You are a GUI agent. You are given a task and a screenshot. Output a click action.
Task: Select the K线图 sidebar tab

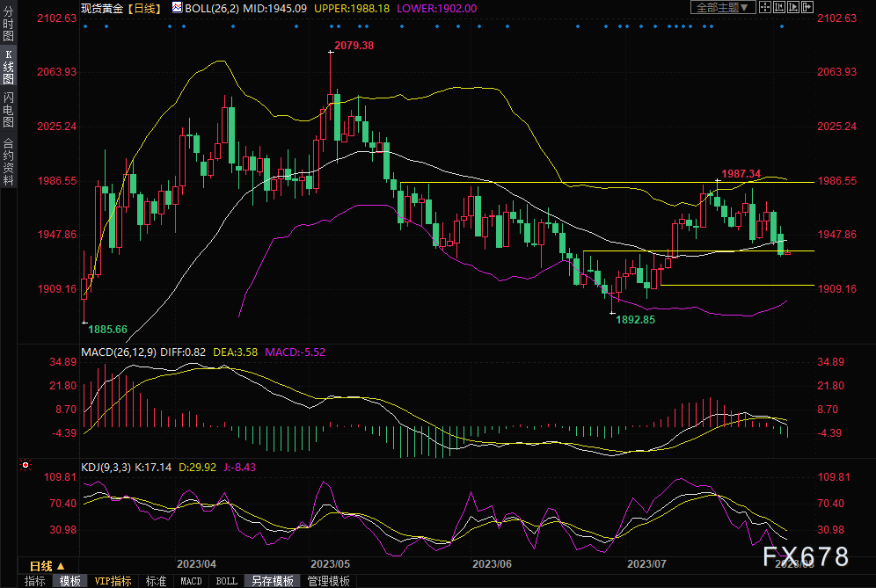point(8,68)
